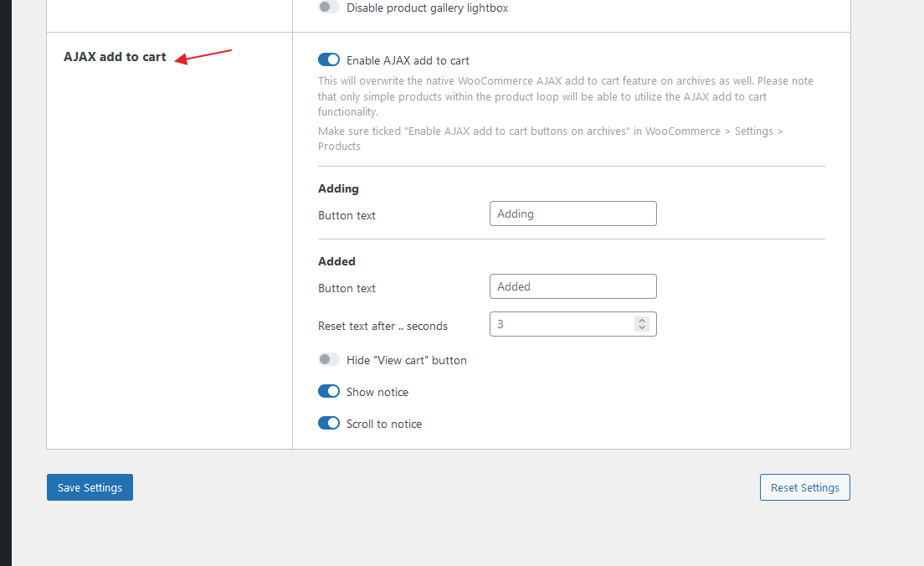Select the AJAX add to cart section heading
The height and width of the screenshot is (566, 924).
click(x=115, y=57)
